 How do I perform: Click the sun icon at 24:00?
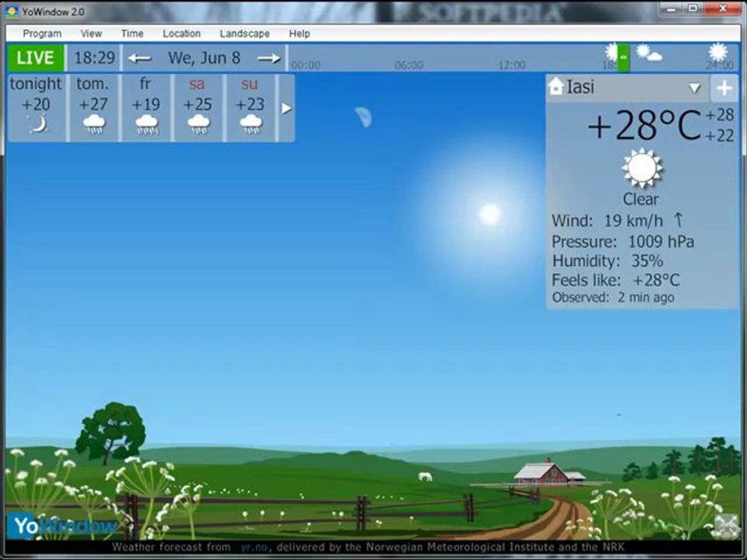coord(718,52)
